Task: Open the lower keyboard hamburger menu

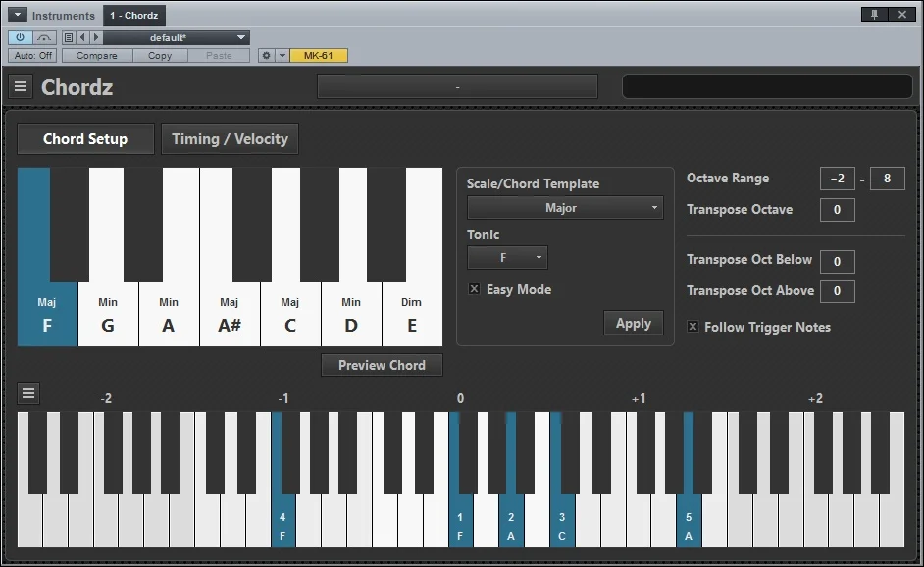Action: 28,393
